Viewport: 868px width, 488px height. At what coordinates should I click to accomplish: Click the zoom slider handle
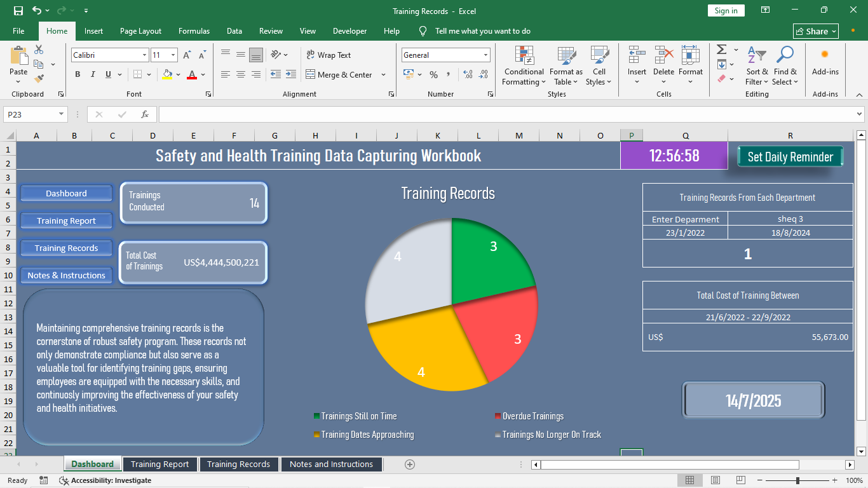point(797,480)
